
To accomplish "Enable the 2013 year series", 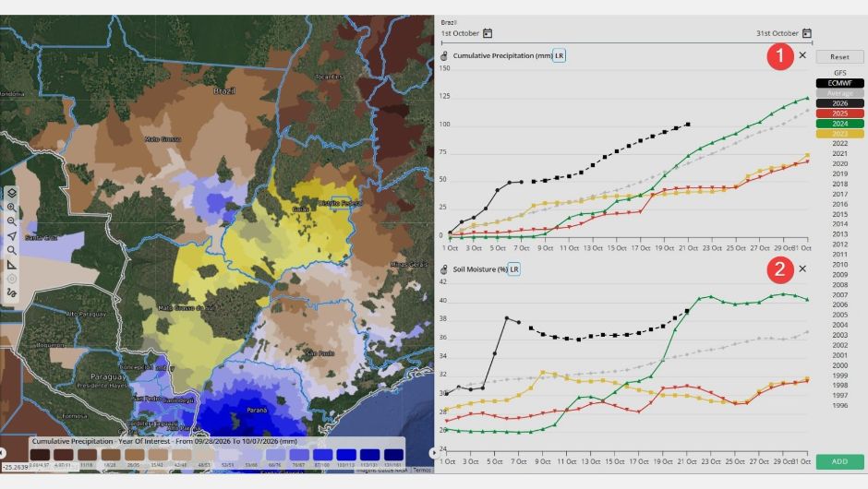I will tap(839, 234).
